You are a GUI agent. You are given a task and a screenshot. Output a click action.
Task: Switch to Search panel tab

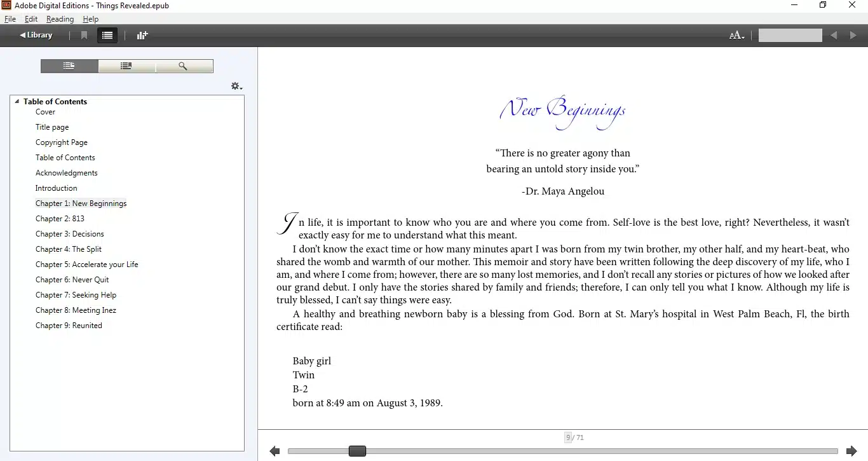tap(184, 66)
